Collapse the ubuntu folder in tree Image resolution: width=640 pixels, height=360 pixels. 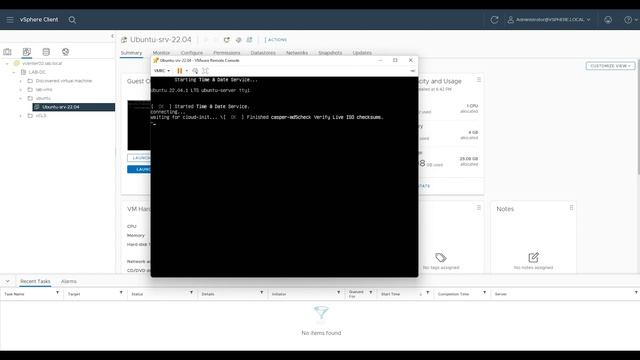click(x=20, y=98)
